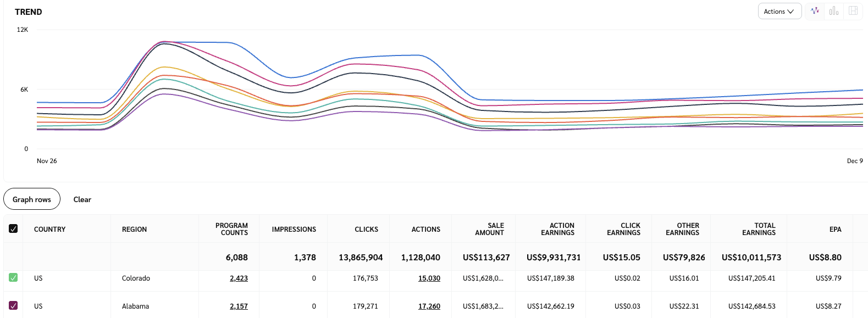The height and width of the screenshot is (318, 868).
Task: Sort by the Clicks column header
Action: 366,230
